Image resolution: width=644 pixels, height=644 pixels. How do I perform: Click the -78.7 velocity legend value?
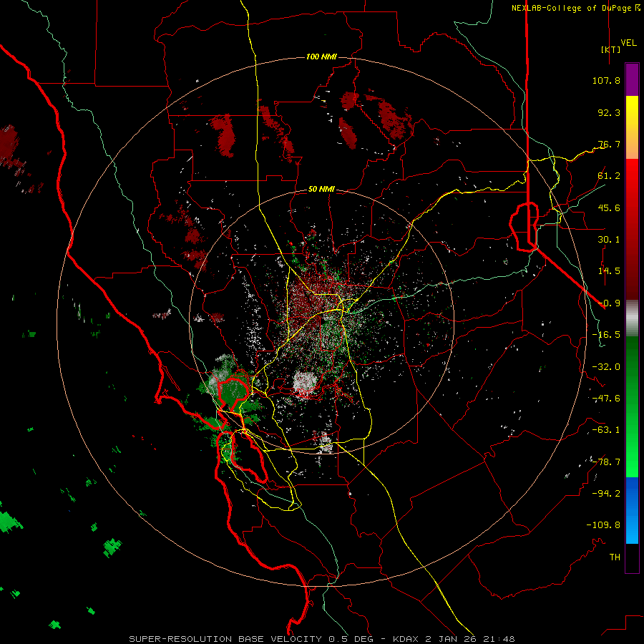tap(606, 462)
